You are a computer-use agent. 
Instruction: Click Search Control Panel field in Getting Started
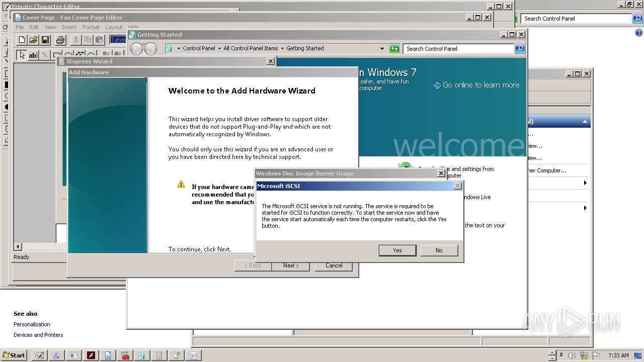(458, 49)
